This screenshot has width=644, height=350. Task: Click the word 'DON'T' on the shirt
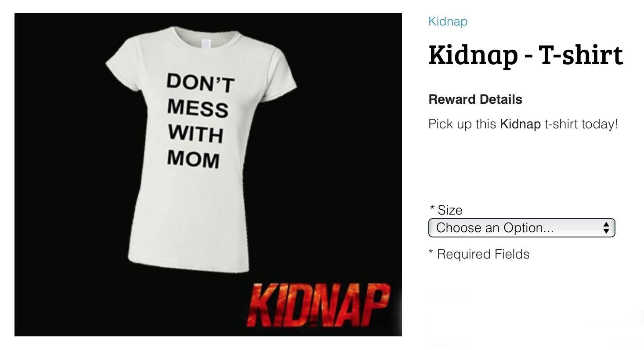pyautogui.click(x=200, y=83)
